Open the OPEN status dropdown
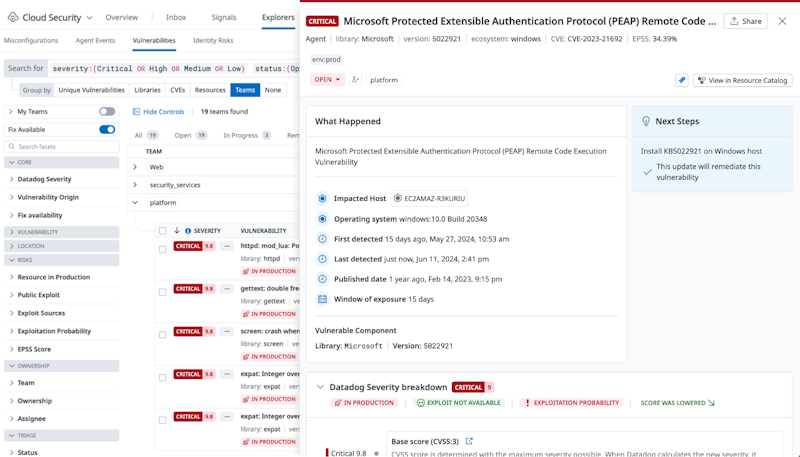This screenshot has height=457, width=800. (x=327, y=80)
